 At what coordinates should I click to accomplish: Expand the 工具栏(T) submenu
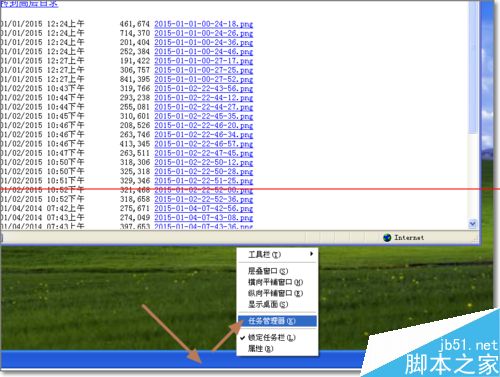point(277,255)
